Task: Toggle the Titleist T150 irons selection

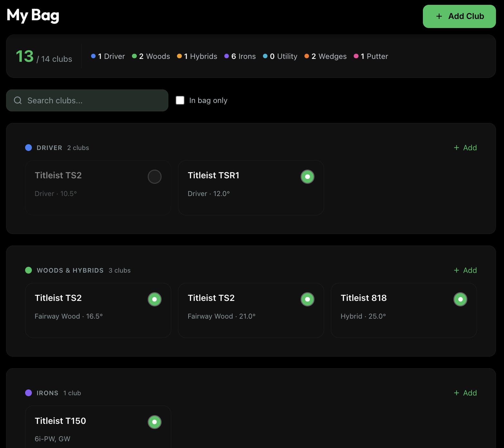Action: [154, 422]
